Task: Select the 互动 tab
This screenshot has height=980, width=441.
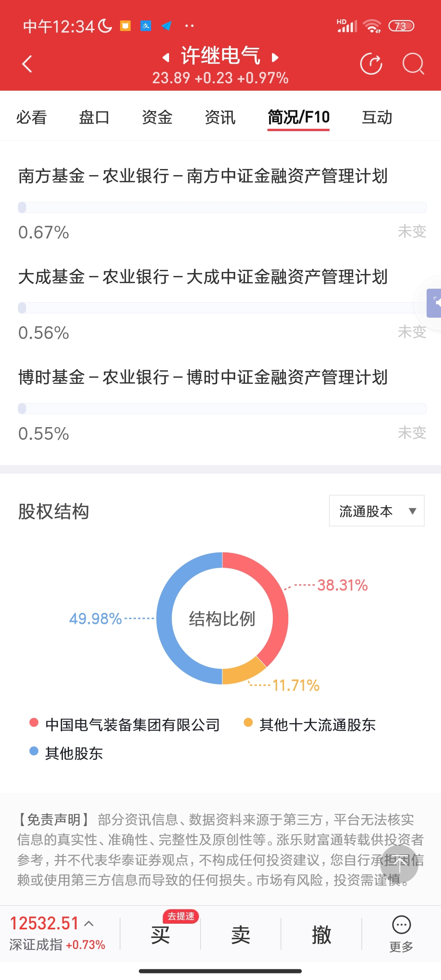Action: pos(377,117)
